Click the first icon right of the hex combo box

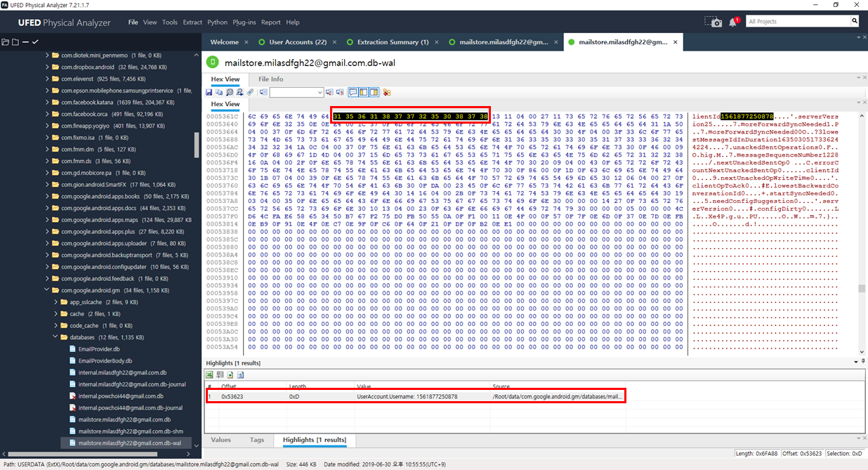(x=329, y=92)
